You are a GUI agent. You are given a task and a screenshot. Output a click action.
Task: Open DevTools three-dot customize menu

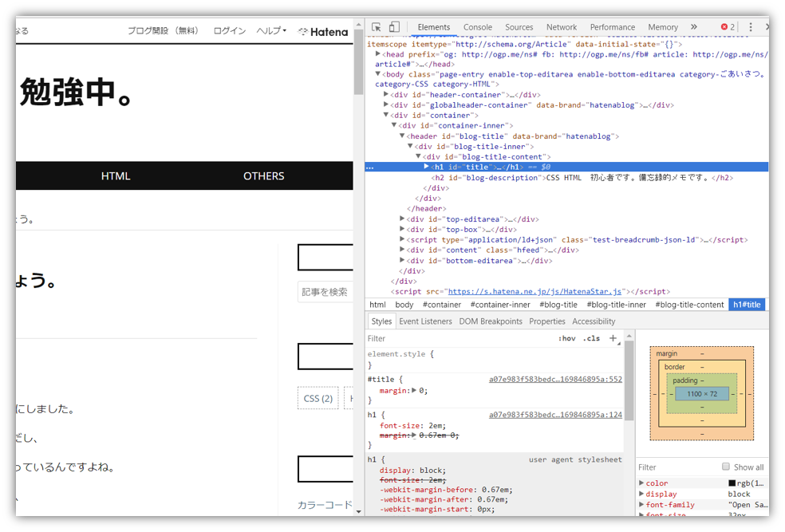751,27
